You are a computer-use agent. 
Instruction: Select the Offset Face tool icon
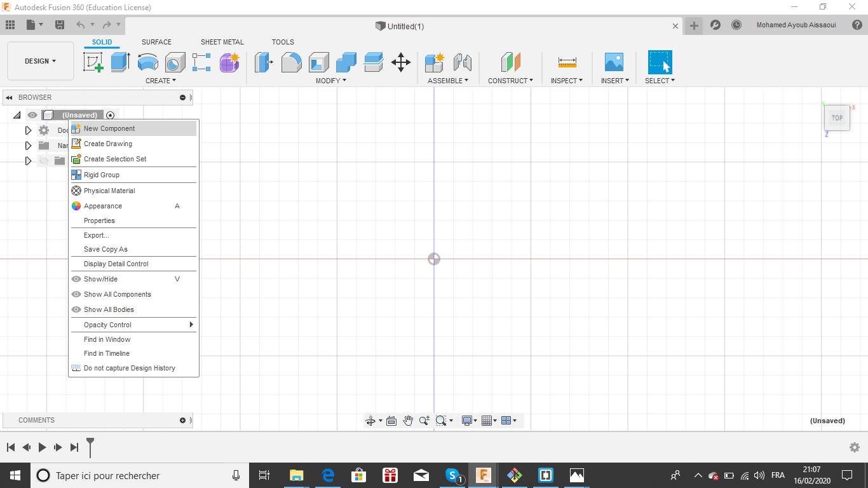pos(374,62)
